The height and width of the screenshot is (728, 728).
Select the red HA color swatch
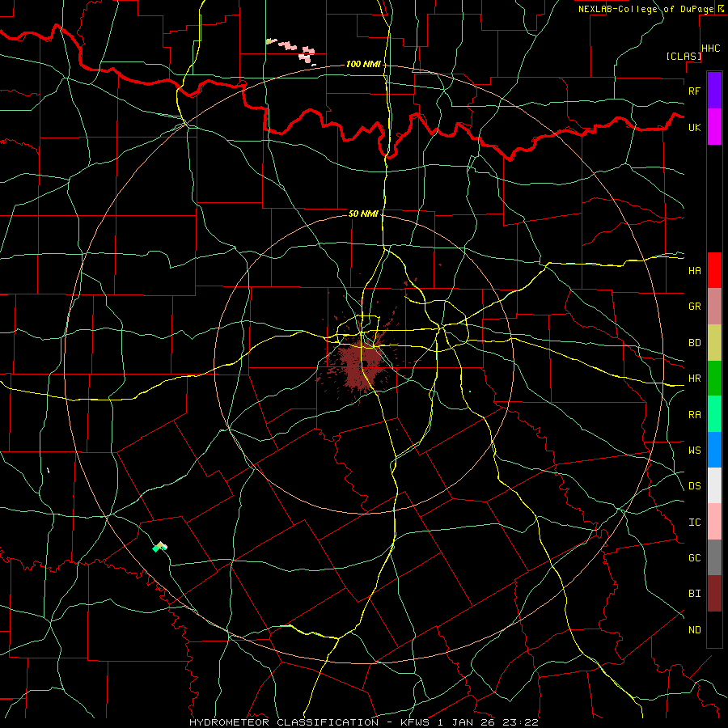(x=714, y=270)
